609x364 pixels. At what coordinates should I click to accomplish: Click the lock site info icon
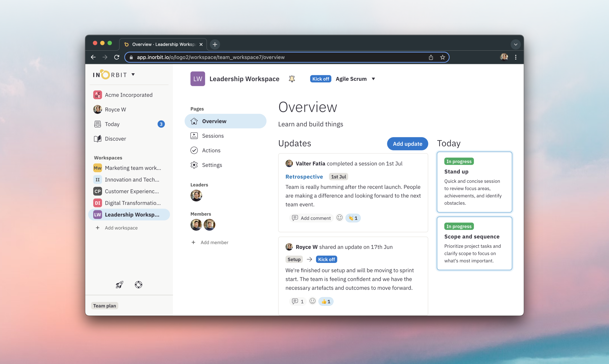tap(131, 57)
